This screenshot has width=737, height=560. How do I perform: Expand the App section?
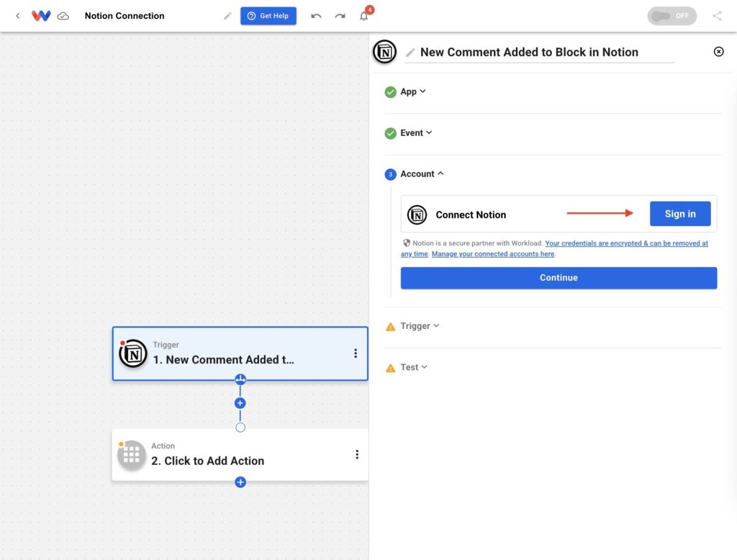[x=413, y=91]
